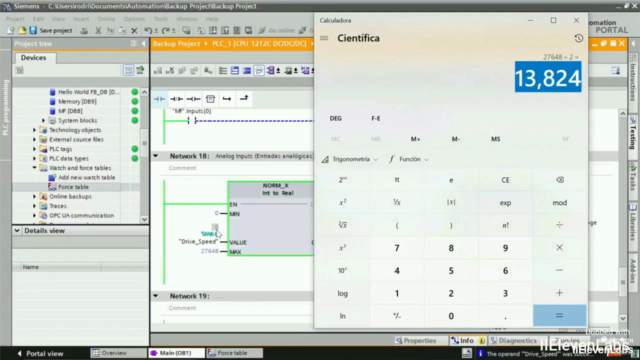Collapse Network 18 section
Screen dimensions: 640x360
[x=156, y=156]
